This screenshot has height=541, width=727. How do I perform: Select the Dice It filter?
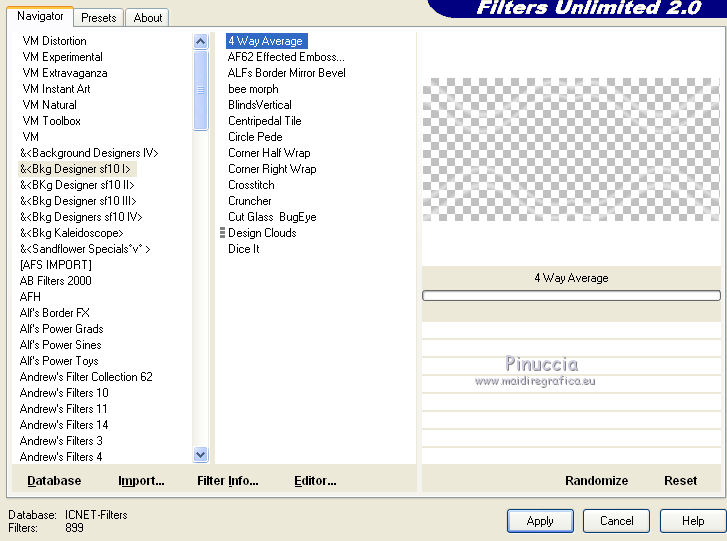pyautogui.click(x=243, y=249)
